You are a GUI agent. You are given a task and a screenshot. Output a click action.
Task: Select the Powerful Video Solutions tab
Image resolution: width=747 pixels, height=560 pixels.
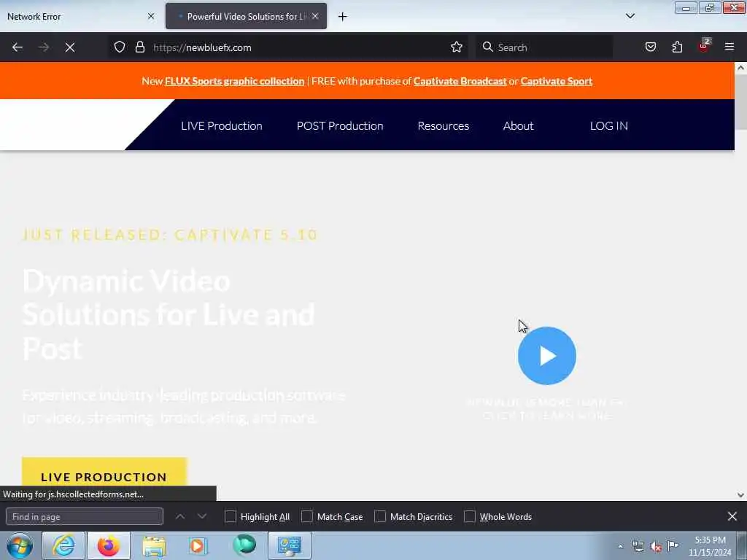click(x=246, y=16)
